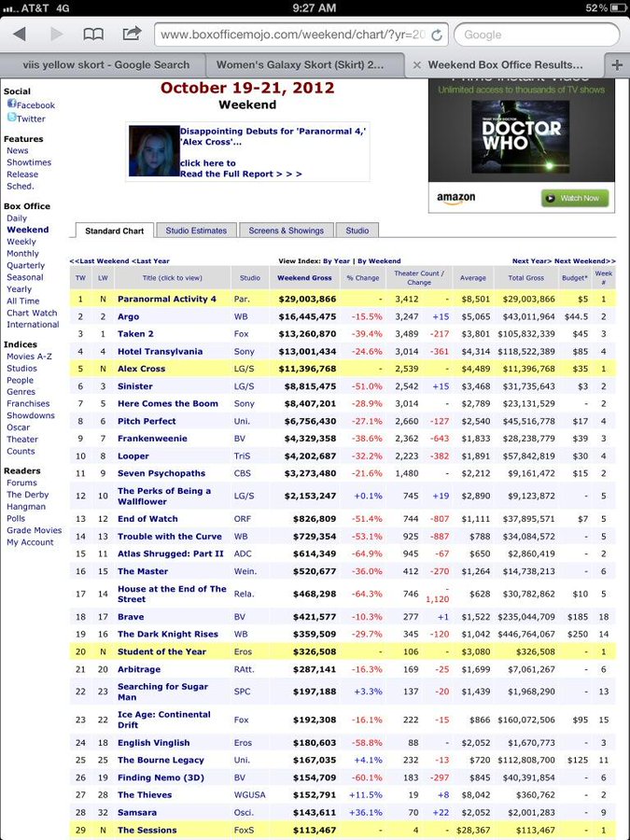View index By Weekend link
The width and height of the screenshot is (630, 840).
[379, 261]
